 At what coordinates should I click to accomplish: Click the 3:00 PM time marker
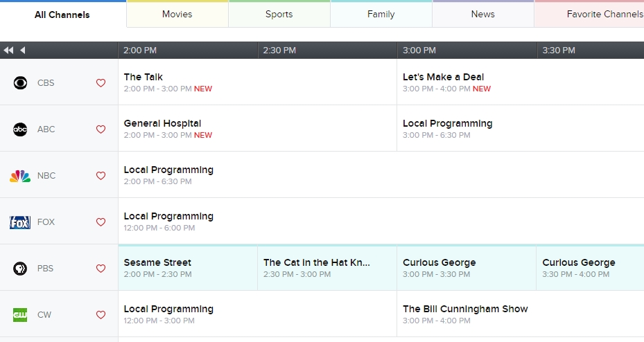[x=419, y=51]
